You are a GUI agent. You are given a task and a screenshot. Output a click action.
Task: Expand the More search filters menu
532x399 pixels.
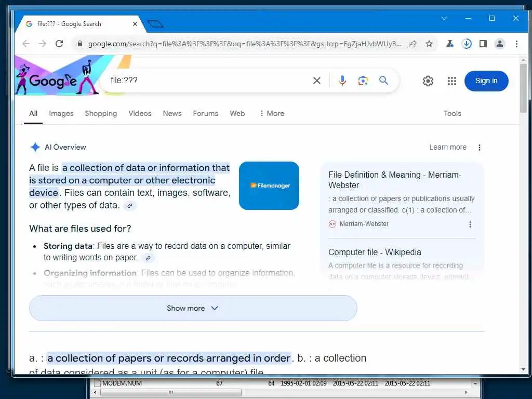pyautogui.click(x=272, y=113)
